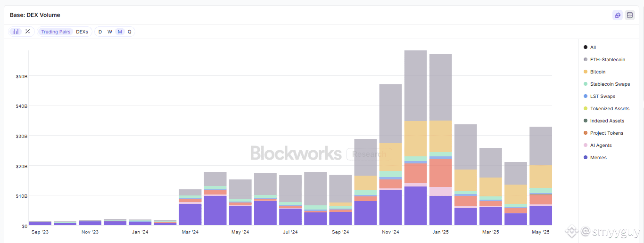Set interval to M (monthly)

120,32
